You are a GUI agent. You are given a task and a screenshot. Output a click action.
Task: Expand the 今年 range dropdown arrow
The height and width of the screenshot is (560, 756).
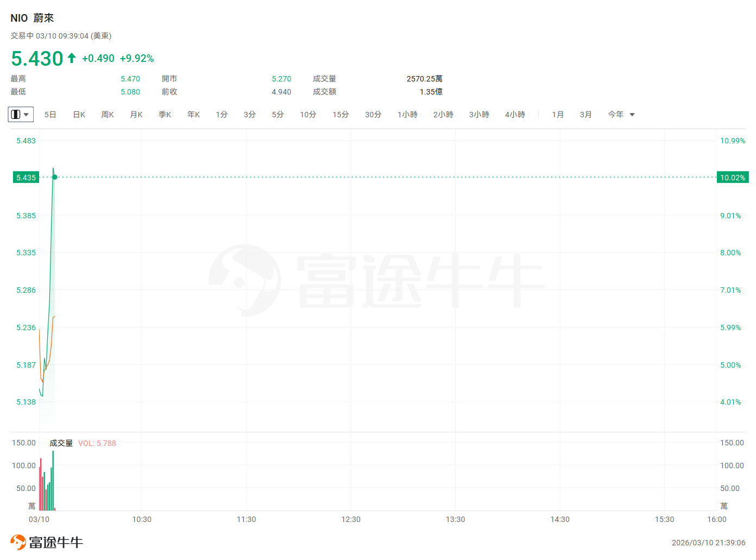pyautogui.click(x=632, y=115)
